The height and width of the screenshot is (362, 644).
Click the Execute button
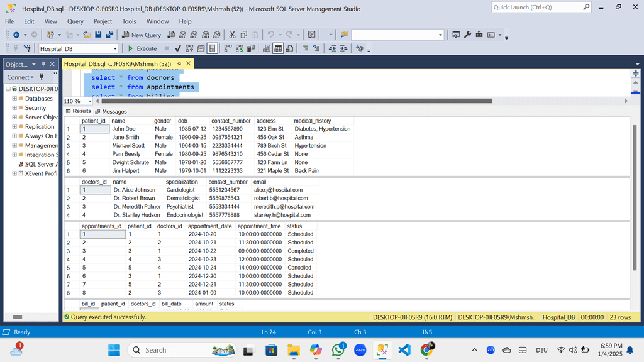142,48
